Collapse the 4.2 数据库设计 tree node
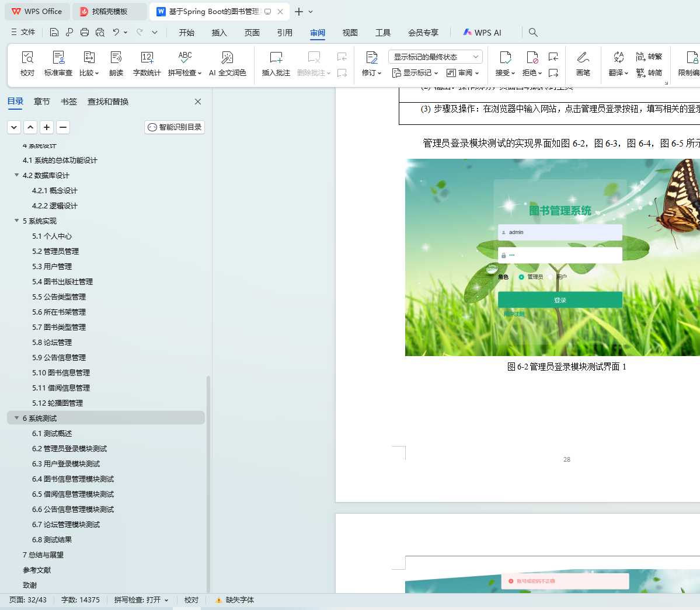The image size is (700, 610). pyautogui.click(x=16, y=175)
